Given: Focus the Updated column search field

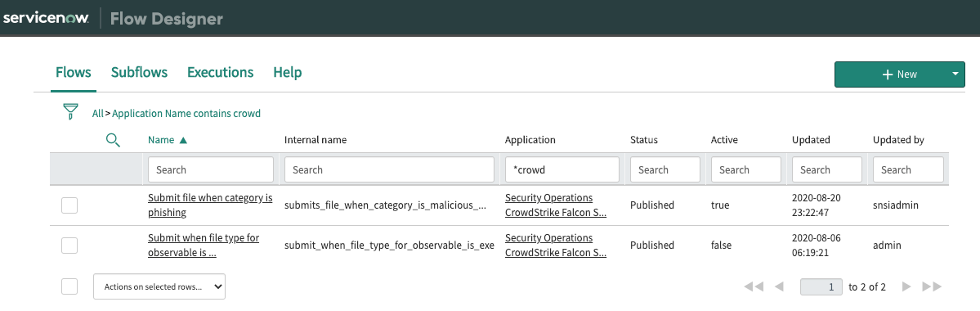Looking at the screenshot, I should point(827,169).
